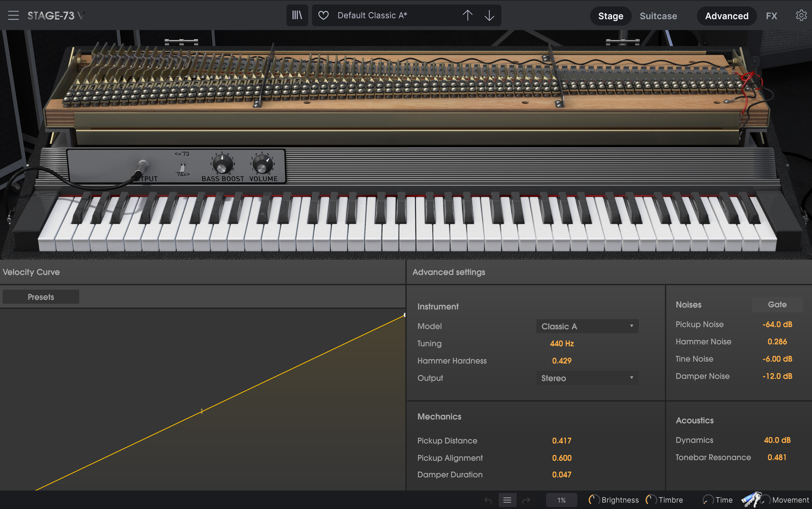Image resolution: width=812 pixels, height=509 pixels.
Task: Load next preset with down arrow
Action: (489, 15)
